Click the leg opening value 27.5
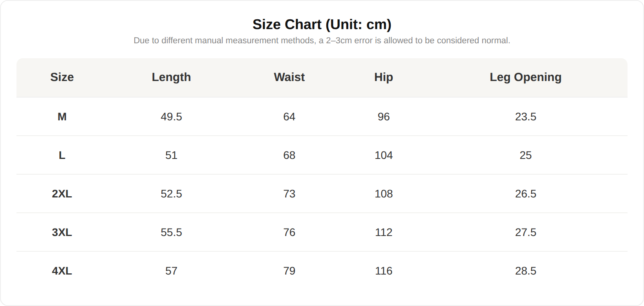 coord(525,232)
